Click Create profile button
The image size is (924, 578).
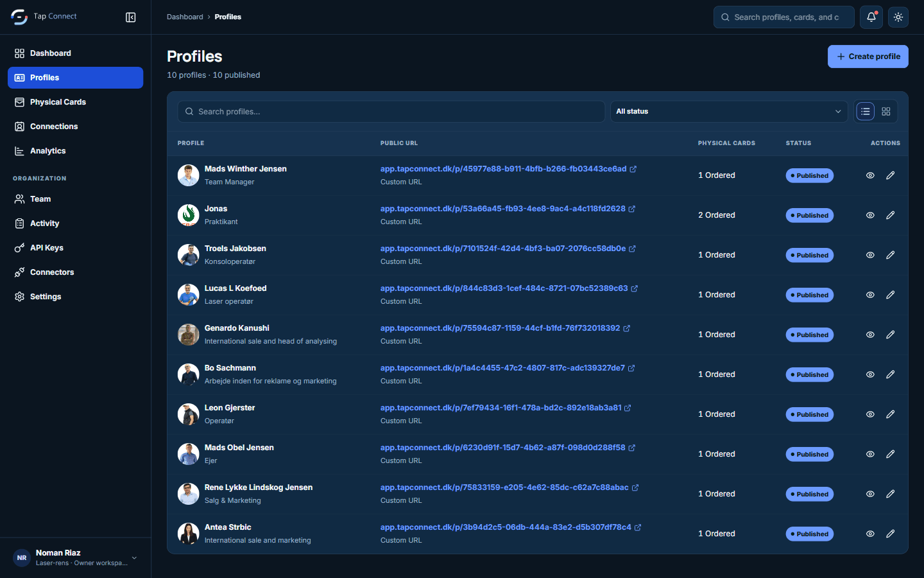pyautogui.click(x=868, y=57)
